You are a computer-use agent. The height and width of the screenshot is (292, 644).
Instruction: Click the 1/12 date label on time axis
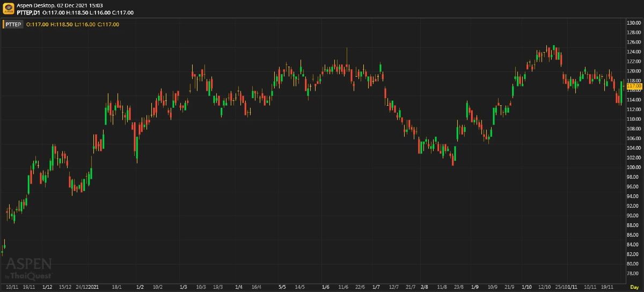click(47, 287)
